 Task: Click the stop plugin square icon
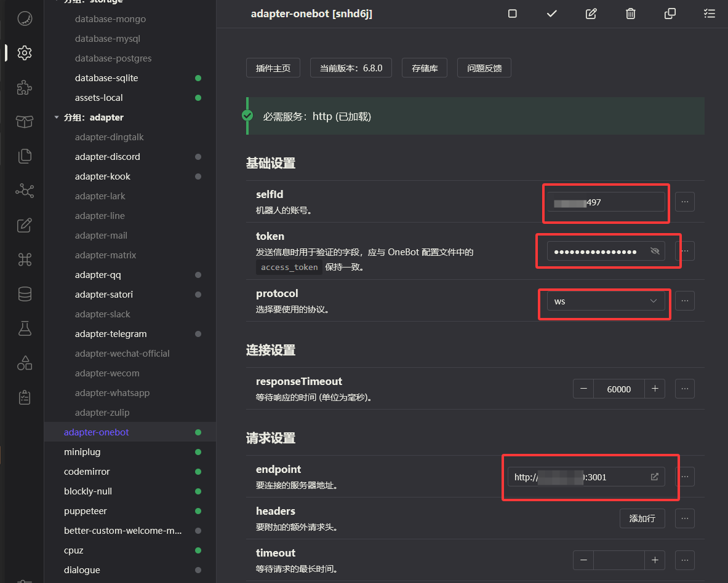pos(512,14)
